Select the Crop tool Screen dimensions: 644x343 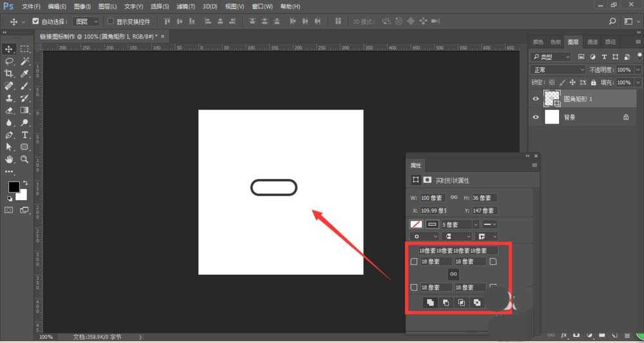coord(10,73)
